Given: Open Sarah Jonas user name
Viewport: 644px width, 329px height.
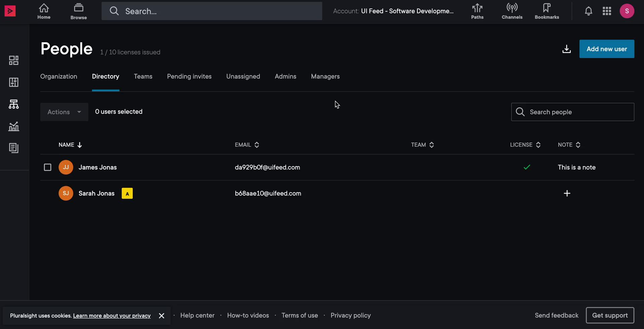Looking at the screenshot, I should pyautogui.click(x=97, y=193).
